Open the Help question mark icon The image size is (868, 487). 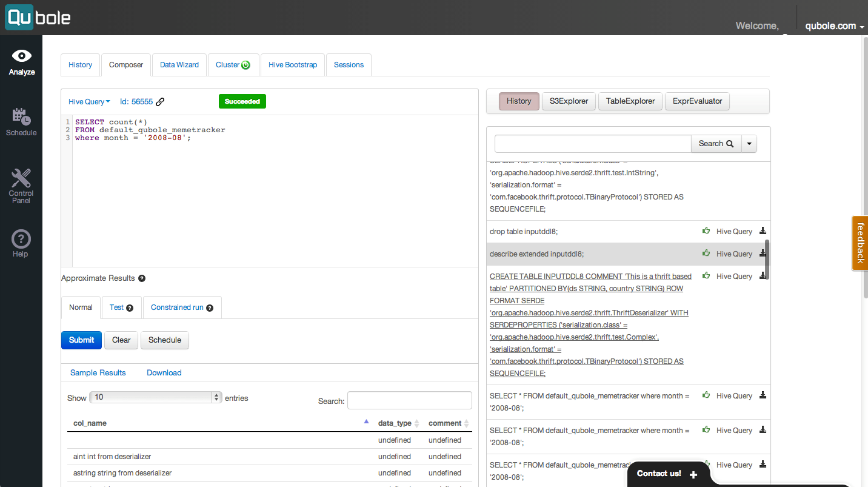click(21, 239)
